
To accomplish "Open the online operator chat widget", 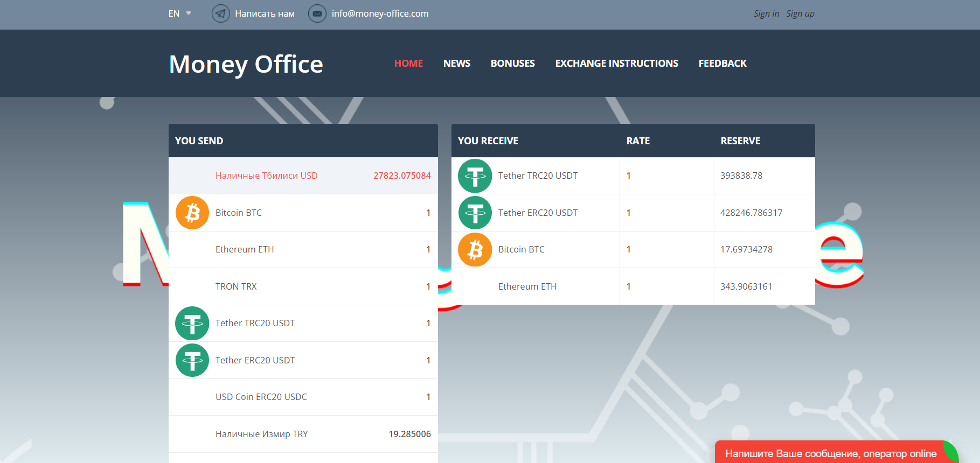I will pos(830,453).
